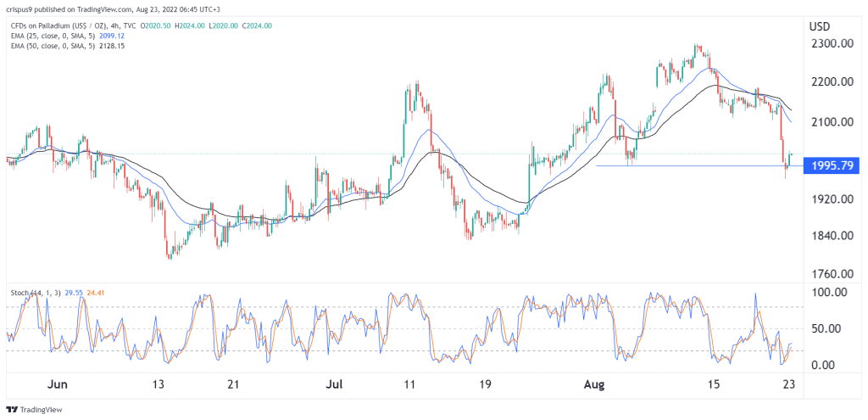Click the 13 date label
Viewport: 868px width, 420px height.
pos(159,384)
